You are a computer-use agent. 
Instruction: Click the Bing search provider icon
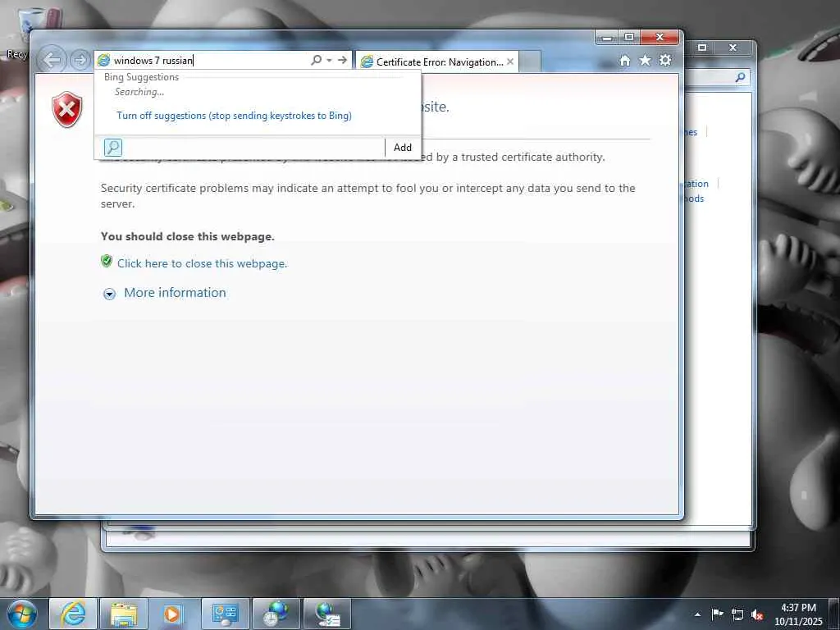[113, 148]
